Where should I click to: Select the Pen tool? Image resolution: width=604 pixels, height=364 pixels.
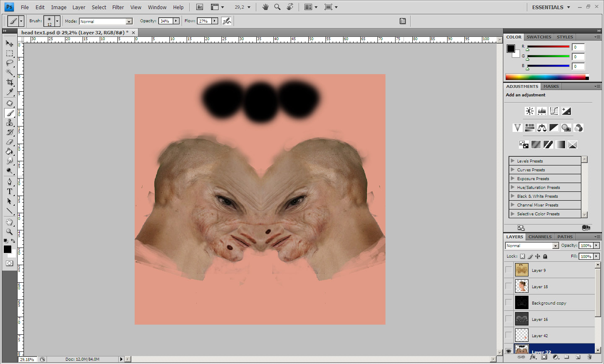click(x=9, y=182)
